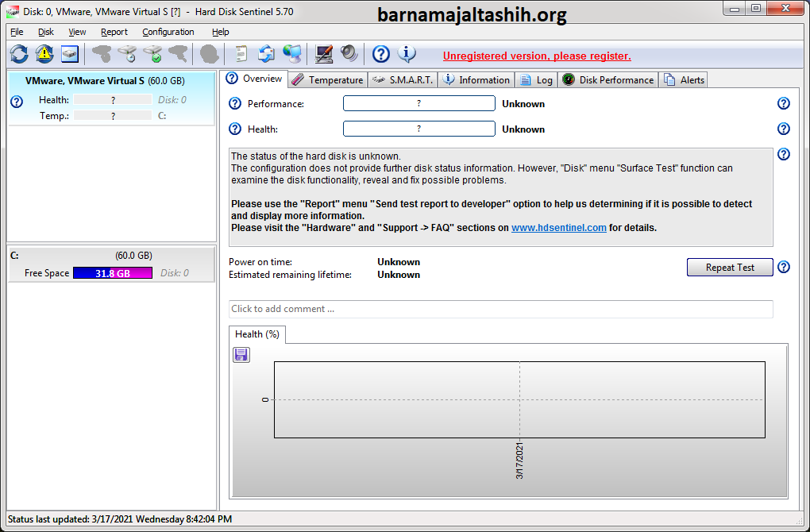Screen dimensions: 810x532
Task: Click the 'Power on time:' label
Action: coord(260,262)
